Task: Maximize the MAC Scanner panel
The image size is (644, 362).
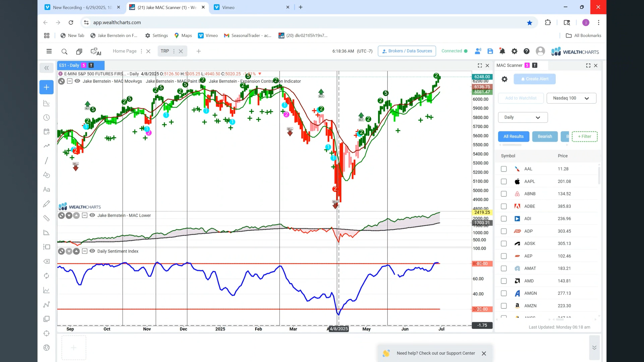Action: pyautogui.click(x=588, y=66)
